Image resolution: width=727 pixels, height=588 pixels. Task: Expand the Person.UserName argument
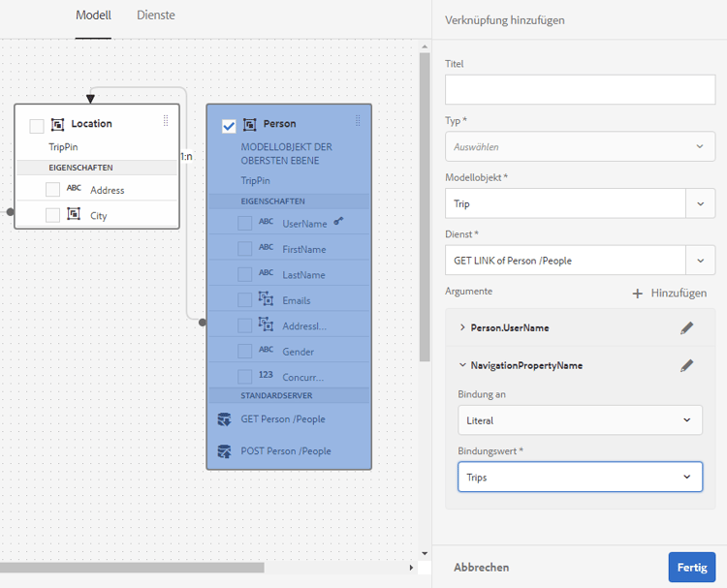[x=461, y=327]
